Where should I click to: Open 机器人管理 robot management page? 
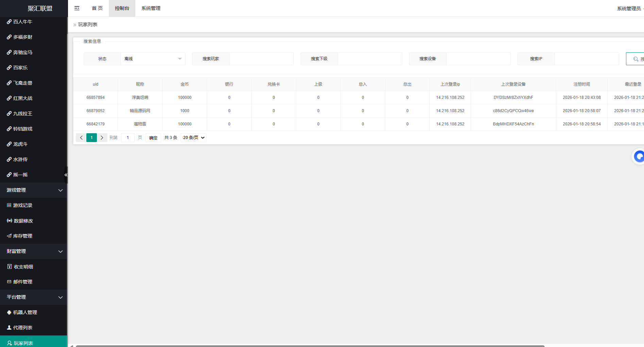[25, 312]
